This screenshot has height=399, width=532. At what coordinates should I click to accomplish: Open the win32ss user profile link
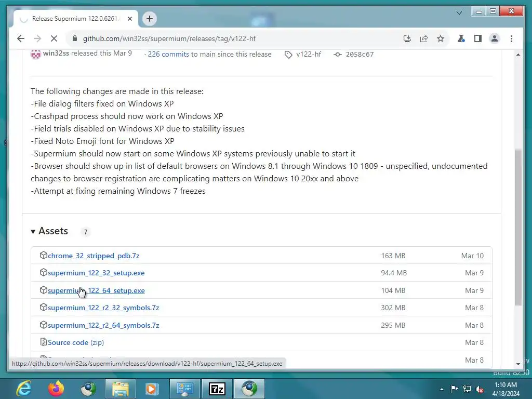click(56, 54)
